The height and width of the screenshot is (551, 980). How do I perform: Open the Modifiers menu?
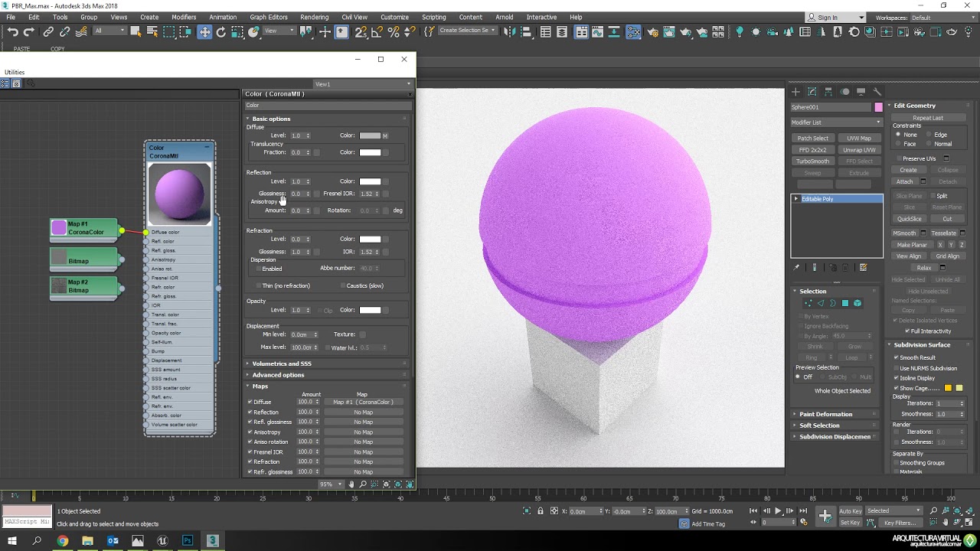184,17
